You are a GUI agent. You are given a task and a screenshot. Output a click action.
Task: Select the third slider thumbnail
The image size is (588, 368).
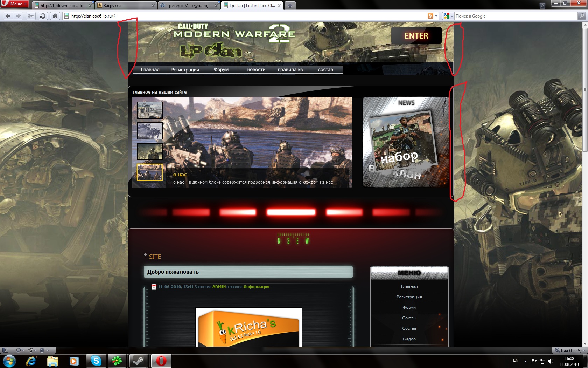pos(150,151)
